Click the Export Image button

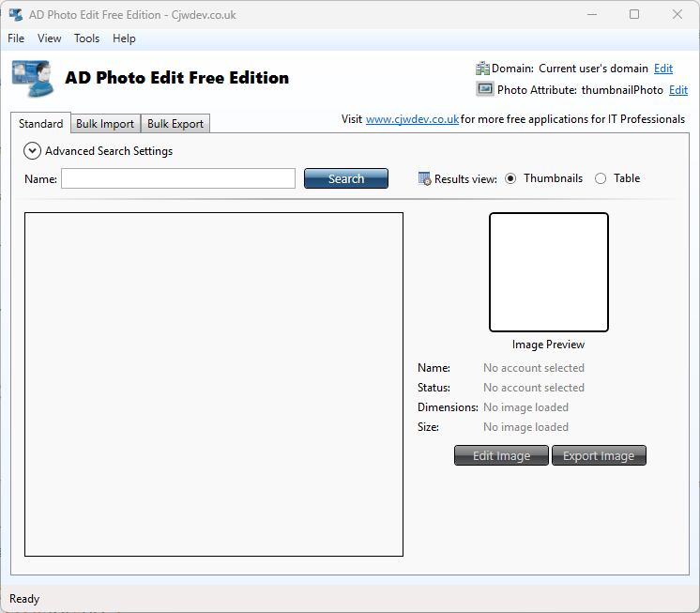pos(599,455)
